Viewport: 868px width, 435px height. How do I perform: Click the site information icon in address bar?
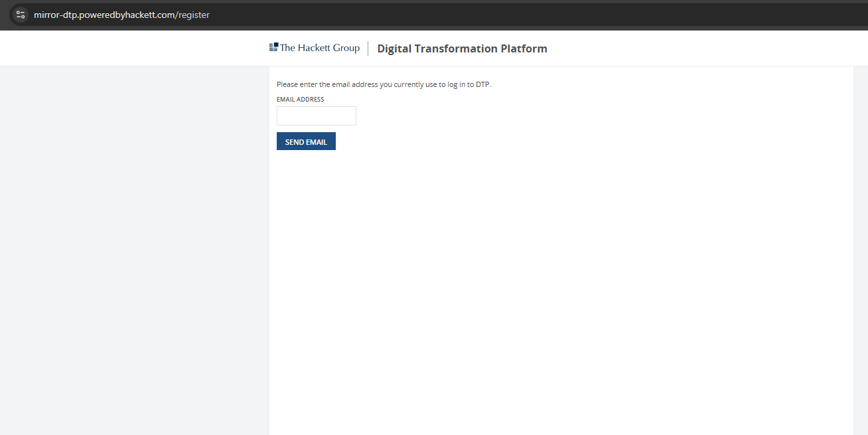coord(20,15)
